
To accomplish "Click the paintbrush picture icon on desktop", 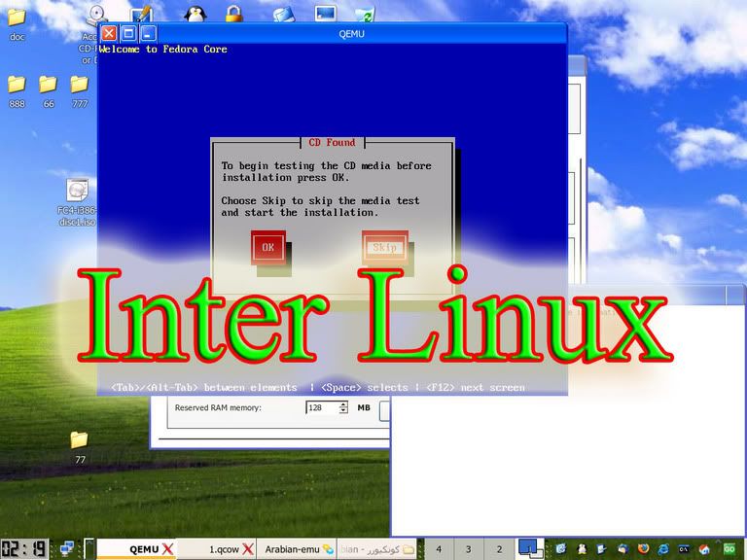I will tap(141, 15).
